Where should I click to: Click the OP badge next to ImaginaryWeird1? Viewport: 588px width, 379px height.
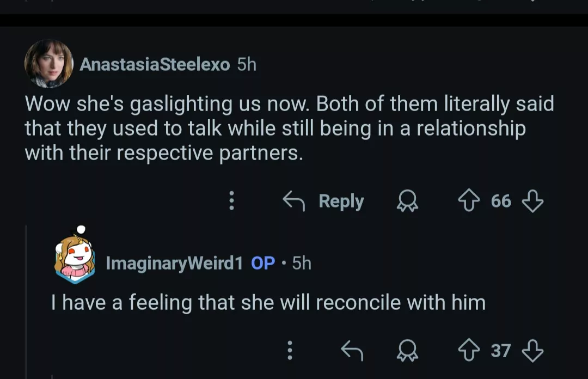(x=263, y=264)
